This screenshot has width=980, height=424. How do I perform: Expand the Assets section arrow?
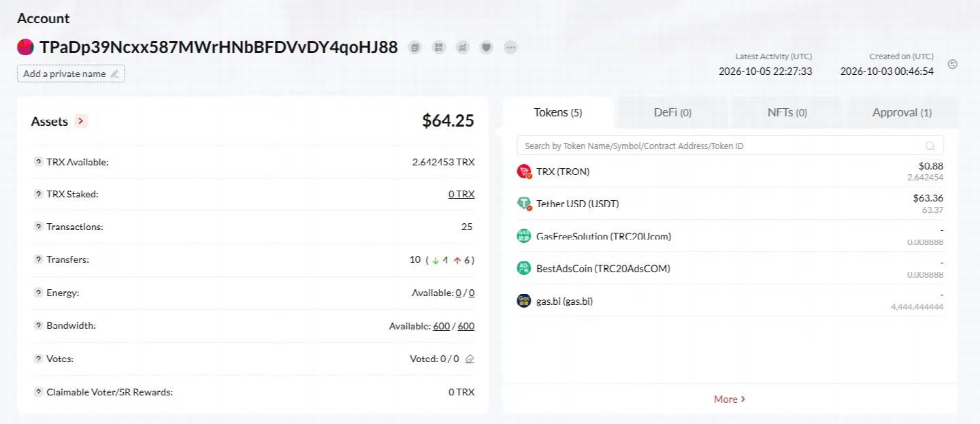tap(81, 121)
